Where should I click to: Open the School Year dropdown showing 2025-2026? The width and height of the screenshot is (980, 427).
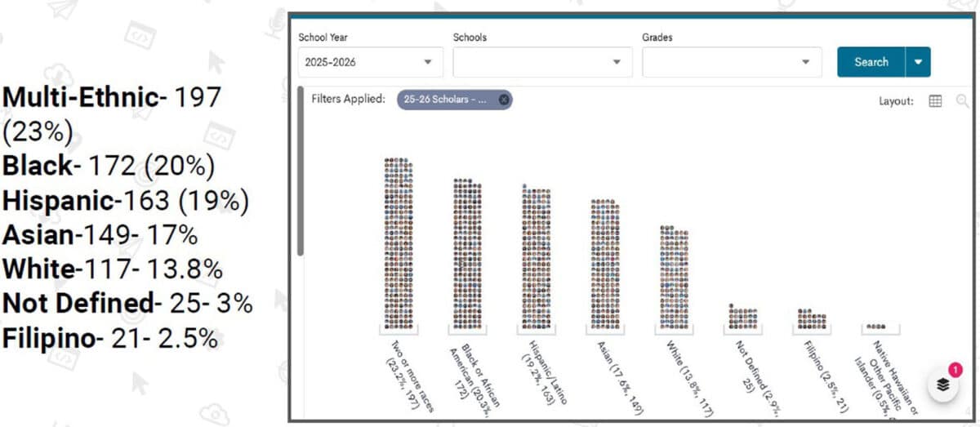tap(371, 62)
